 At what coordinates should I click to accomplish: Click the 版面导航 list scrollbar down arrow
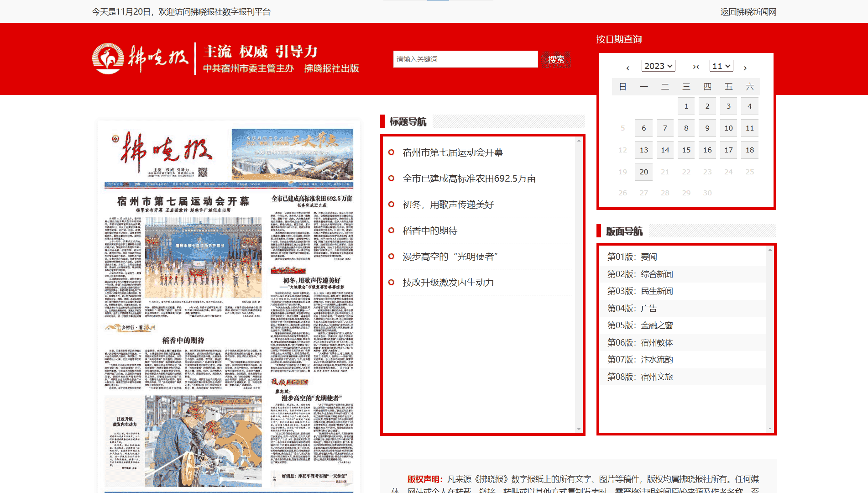click(x=770, y=429)
